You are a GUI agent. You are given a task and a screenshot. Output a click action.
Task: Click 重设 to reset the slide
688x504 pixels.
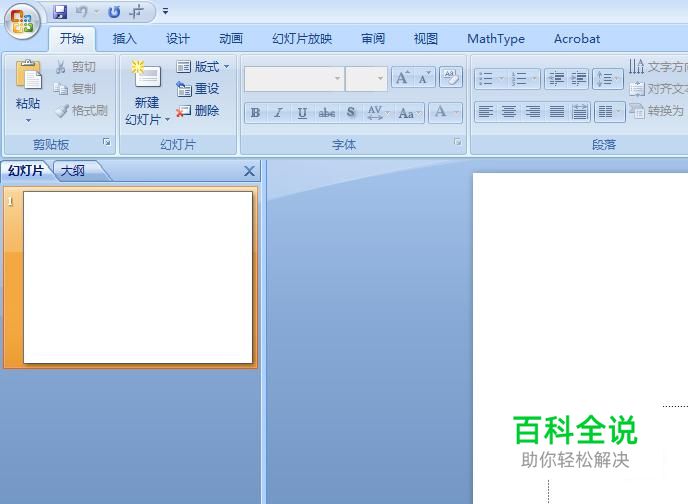pyautogui.click(x=197, y=89)
